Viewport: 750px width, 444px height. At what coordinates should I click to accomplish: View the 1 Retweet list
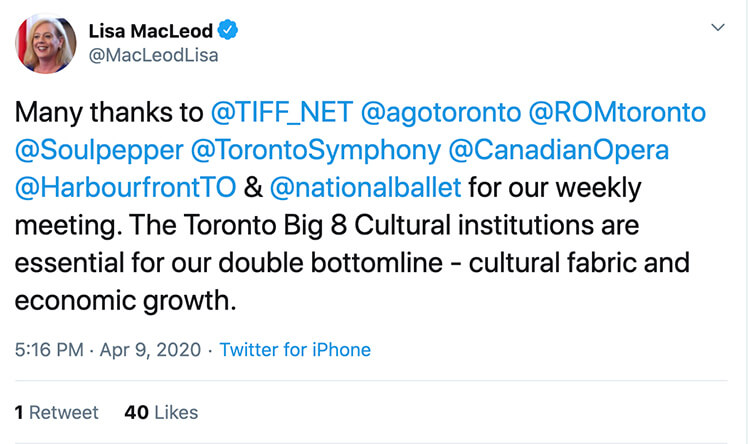click(x=57, y=412)
